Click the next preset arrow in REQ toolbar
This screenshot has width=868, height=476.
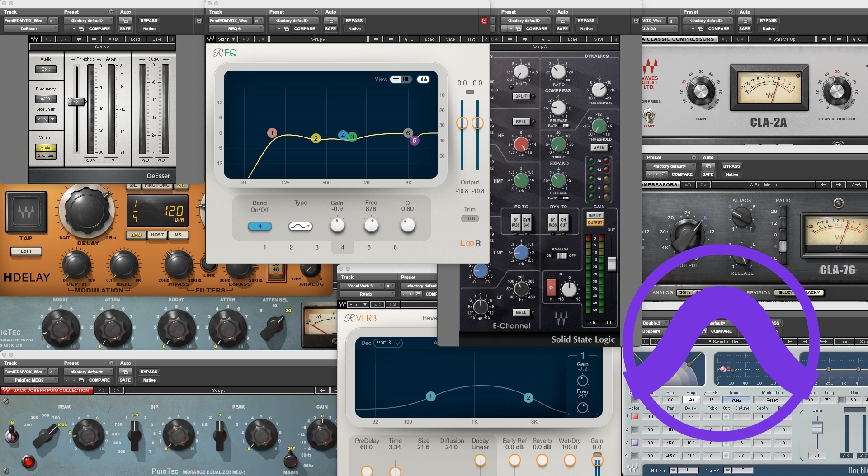coord(391,39)
